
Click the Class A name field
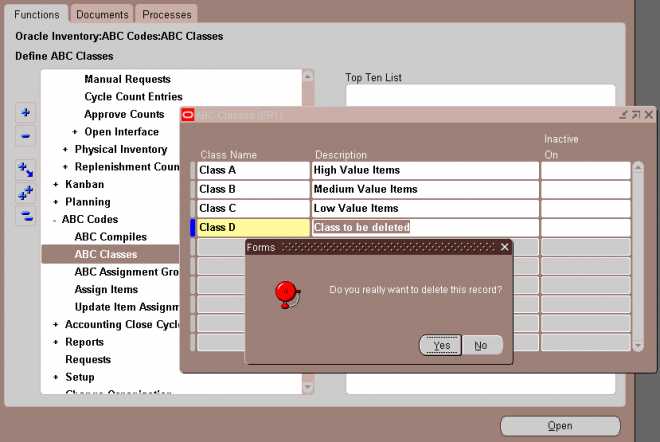coord(253,170)
